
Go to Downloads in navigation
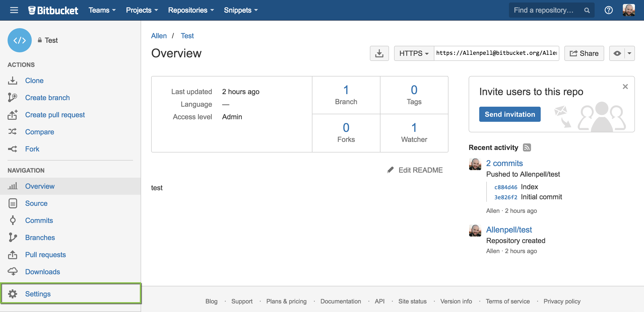[x=43, y=272]
